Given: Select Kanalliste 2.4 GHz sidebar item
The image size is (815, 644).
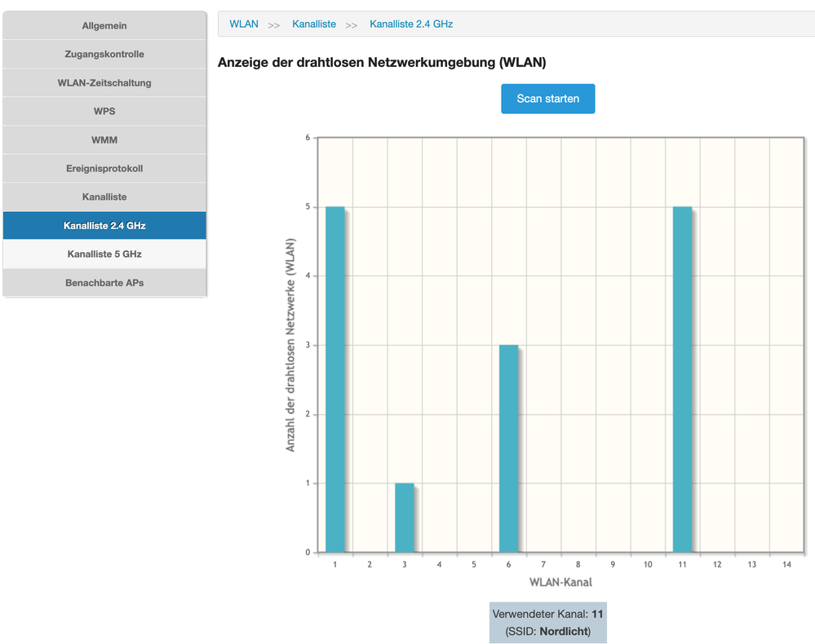Looking at the screenshot, I should click(x=104, y=225).
